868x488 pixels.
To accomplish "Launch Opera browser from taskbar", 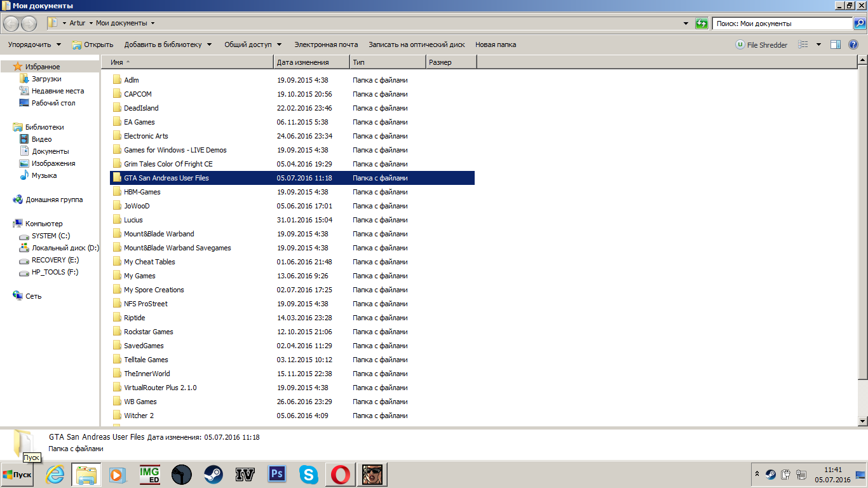I will click(x=341, y=475).
